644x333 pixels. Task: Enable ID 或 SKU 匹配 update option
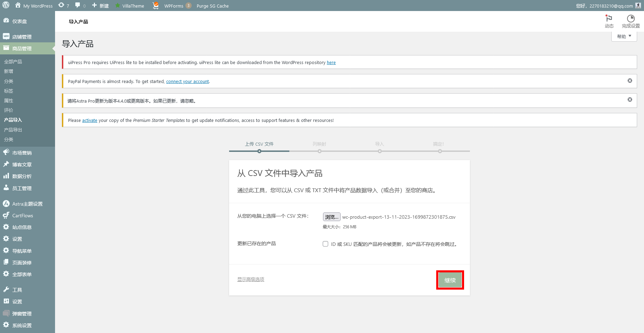coord(325,244)
